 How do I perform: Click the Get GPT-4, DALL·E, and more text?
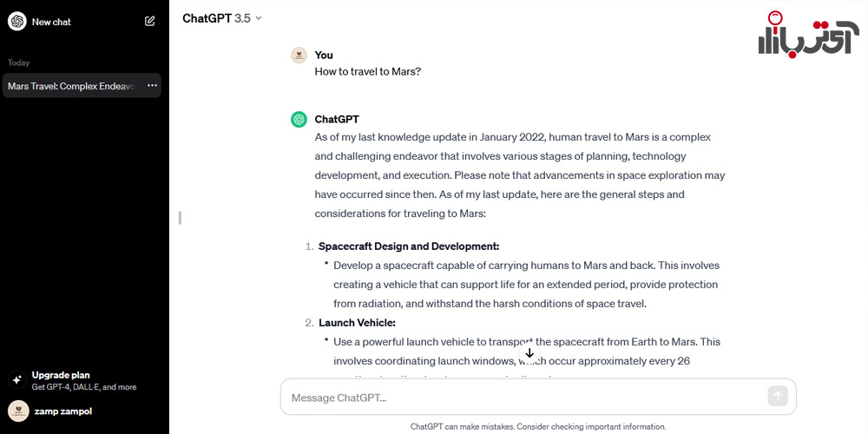84,387
